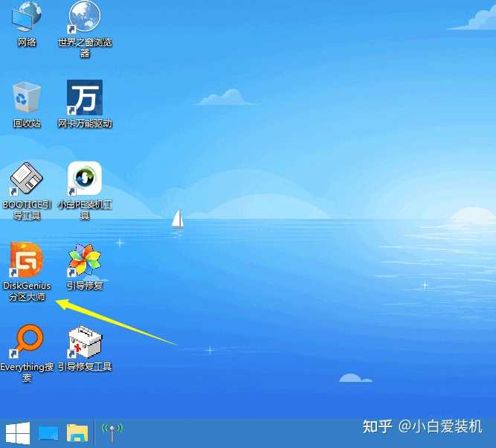Click the wireless antenna taskbar icon
Image resolution: width=496 pixels, height=448 pixels.
112,433
